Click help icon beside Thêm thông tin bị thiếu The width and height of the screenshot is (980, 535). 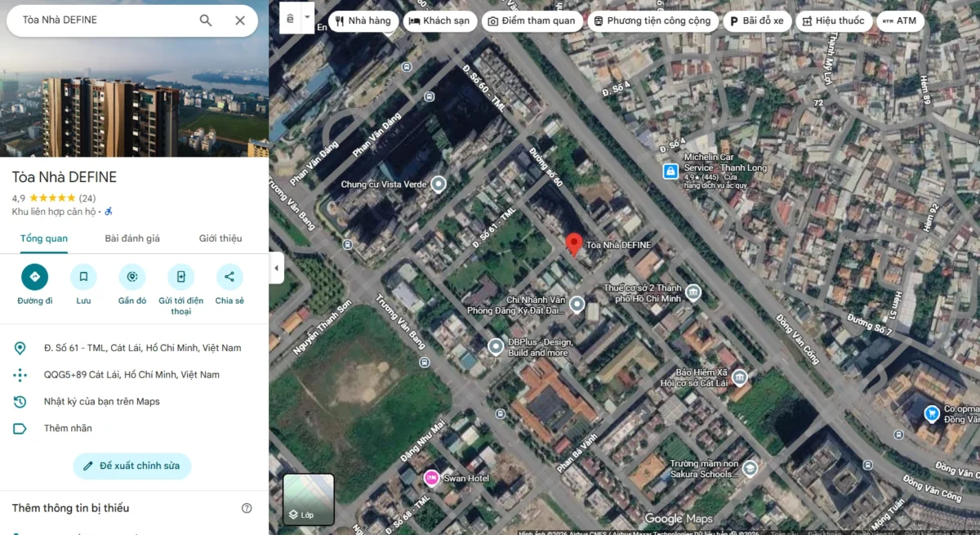click(x=247, y=508)
